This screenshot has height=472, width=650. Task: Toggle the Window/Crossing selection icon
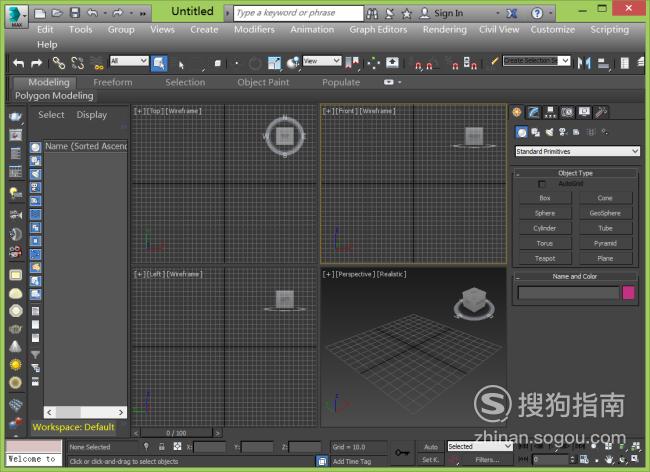pos(218,63)
